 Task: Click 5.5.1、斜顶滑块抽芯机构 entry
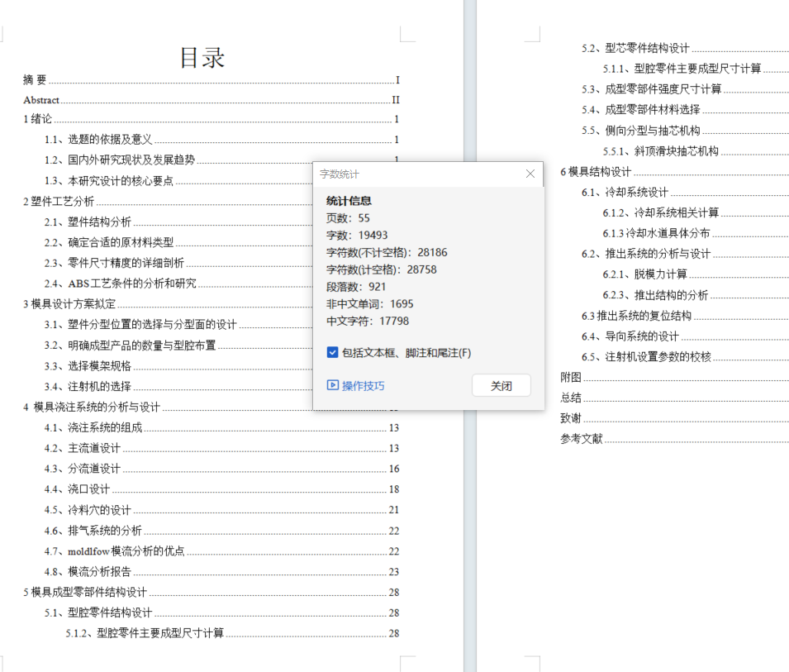pyautogui.click(x=696, y=151)
